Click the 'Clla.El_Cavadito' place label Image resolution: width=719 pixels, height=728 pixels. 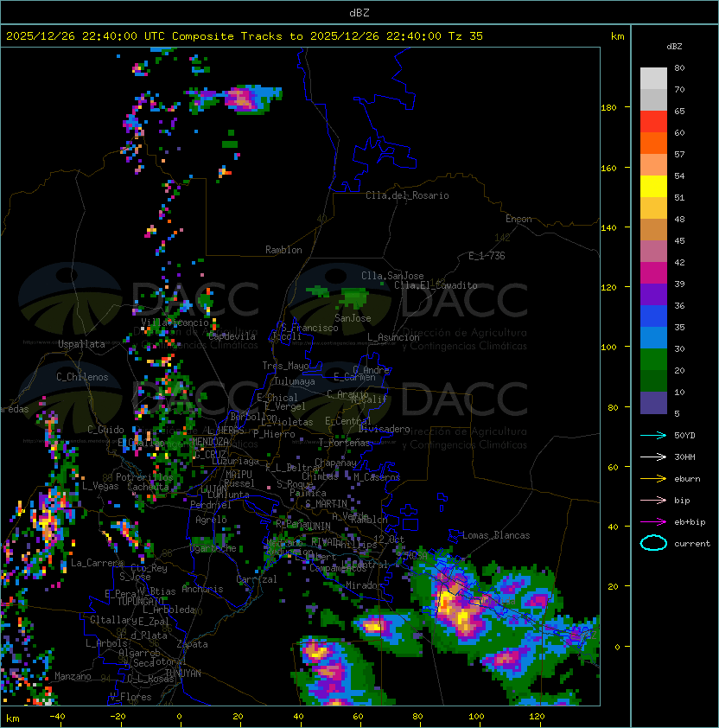coord(436,285)
